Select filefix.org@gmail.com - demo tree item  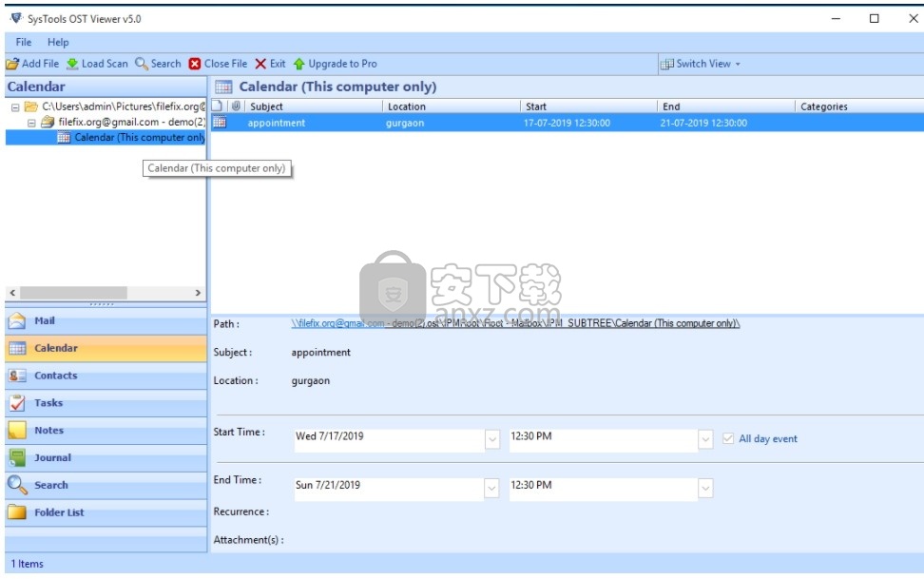pos(131,122)
